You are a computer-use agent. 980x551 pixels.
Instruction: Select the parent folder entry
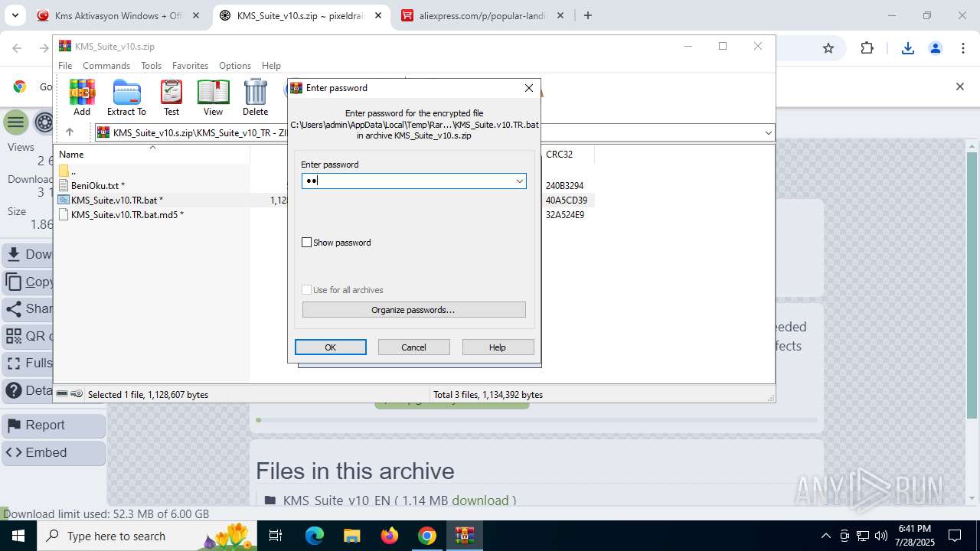click(x=73, y=171)
